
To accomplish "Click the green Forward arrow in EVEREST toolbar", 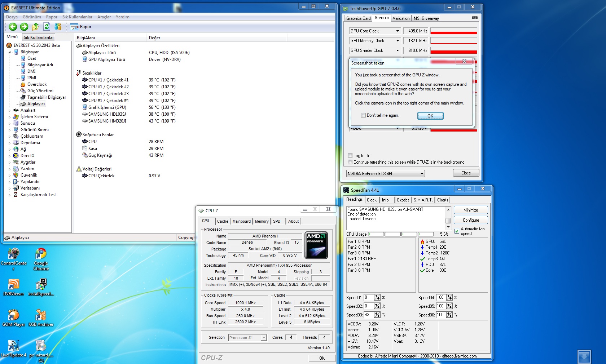I will pos(24,27).
